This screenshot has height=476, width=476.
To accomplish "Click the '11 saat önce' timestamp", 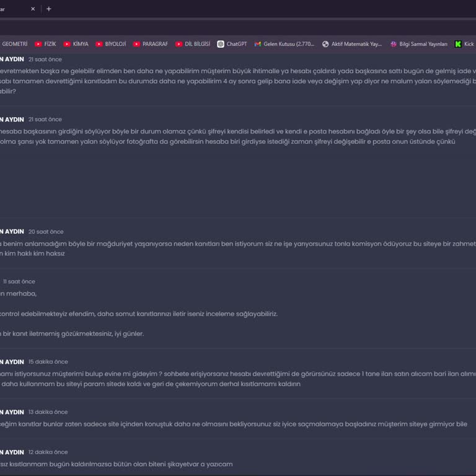I will pyautogui.click(x=19, y=281).
